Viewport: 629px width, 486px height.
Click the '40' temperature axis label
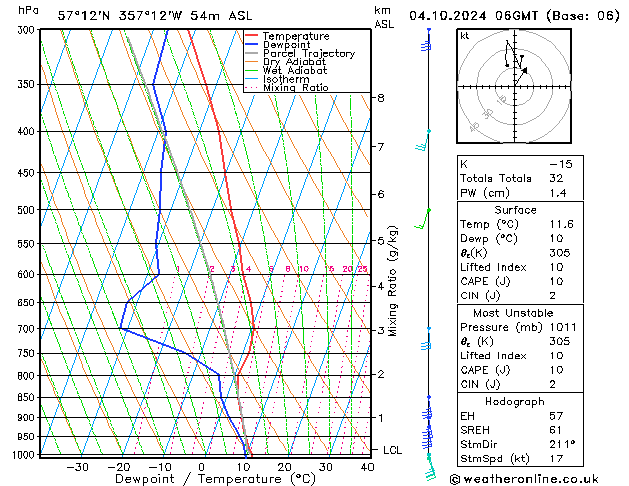click(x=367, y=467)
